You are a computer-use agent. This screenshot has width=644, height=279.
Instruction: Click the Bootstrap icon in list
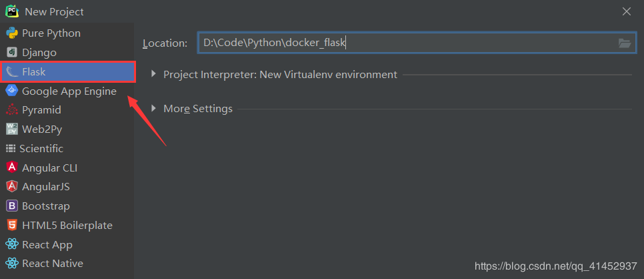[x=11, y=206]
